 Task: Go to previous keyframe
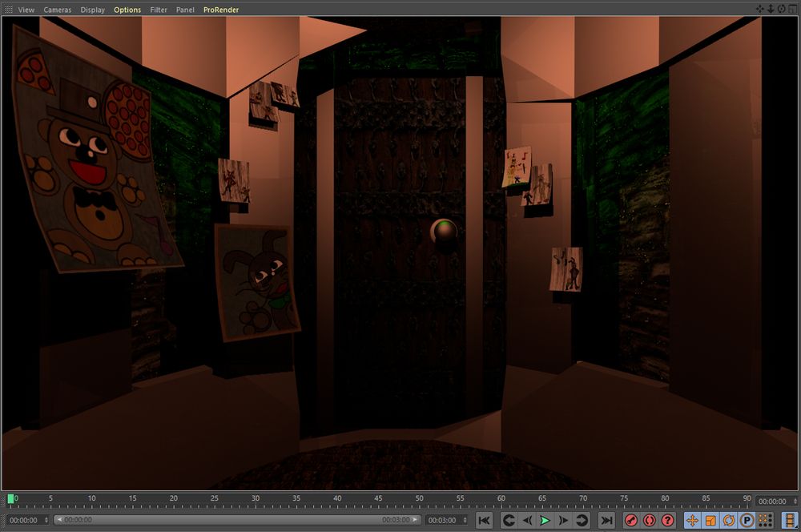click(x=509, y=520)
